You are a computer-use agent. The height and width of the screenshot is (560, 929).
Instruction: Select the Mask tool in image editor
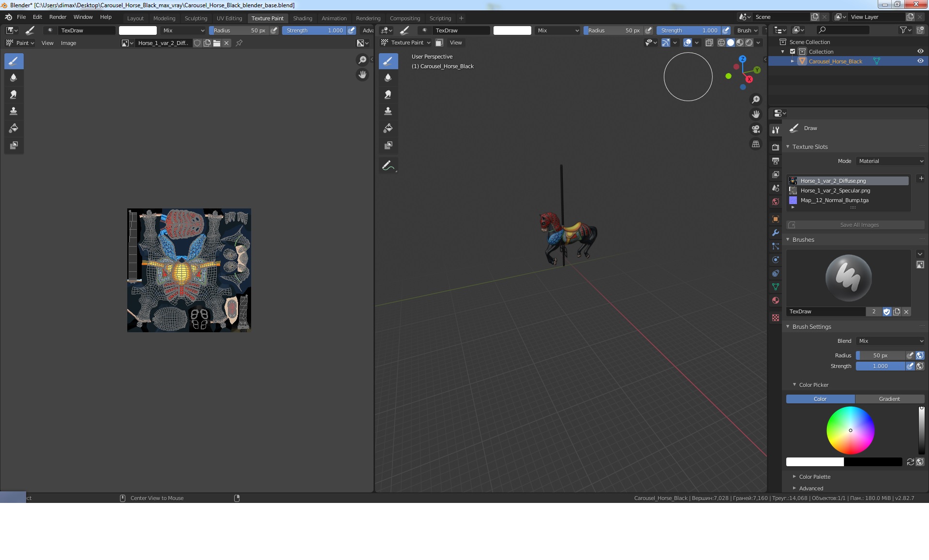pos(14,145)
